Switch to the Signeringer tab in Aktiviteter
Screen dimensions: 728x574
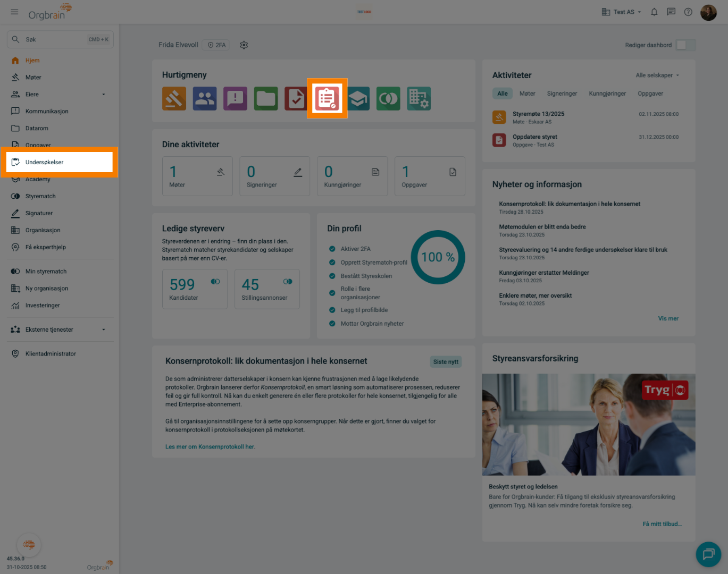(562, 94)
